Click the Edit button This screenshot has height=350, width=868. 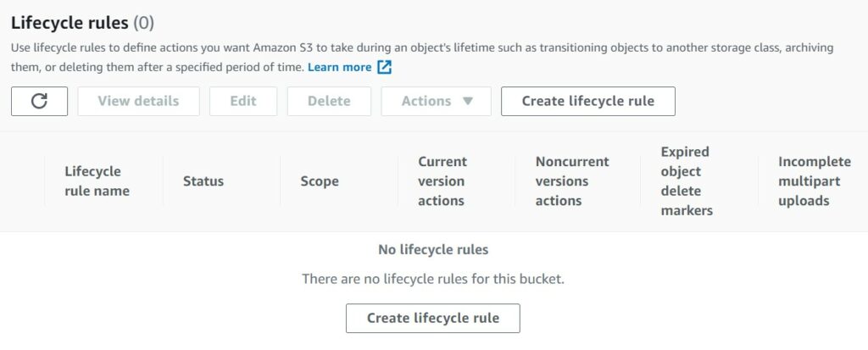point(243,102)
